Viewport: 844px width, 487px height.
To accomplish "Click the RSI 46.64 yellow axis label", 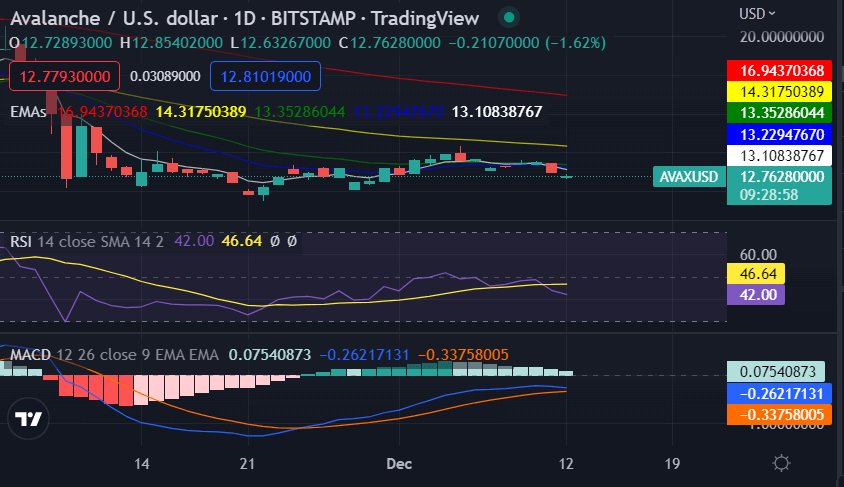I will 756,274.
